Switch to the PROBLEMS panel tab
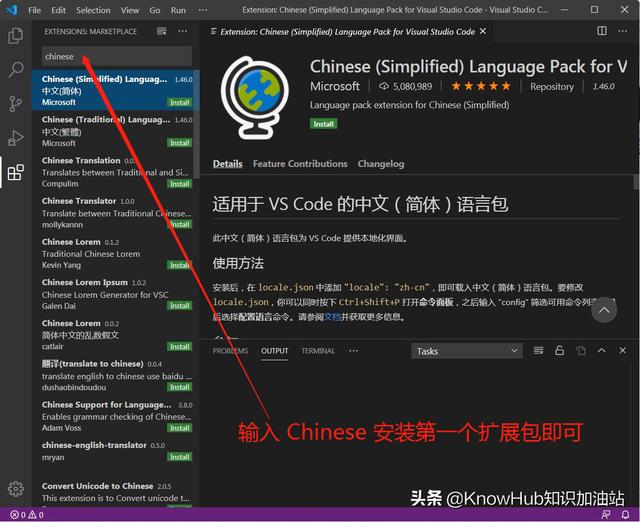This screenshot has width=640, height=522. click(x=230, y=351)
